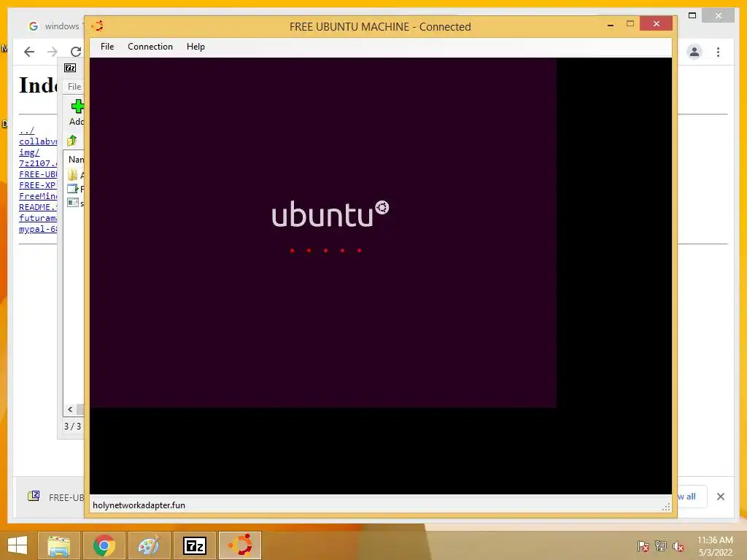The height and width of the screenshot is (560, 747).
Task: Open the File menu in 7-Zip window
Action: (74, 87)
